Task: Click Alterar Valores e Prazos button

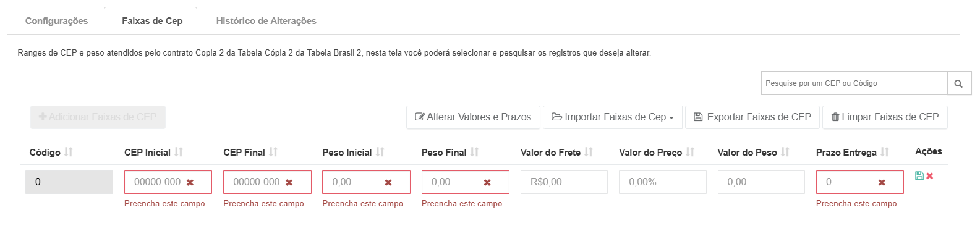Action: click(x=473, y=117)
